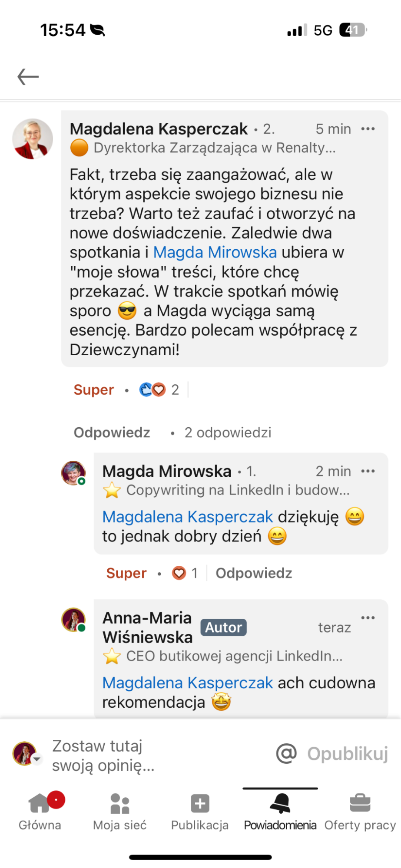Reply to Magdalena Kasperczak's comment with Odpowiedz
Viewport: 401px width, 868px height.
click(112, 432)
